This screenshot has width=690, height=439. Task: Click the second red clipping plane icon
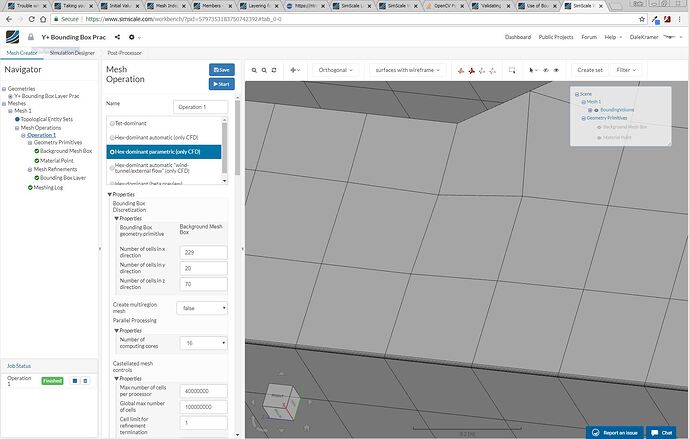click(471, 70)
